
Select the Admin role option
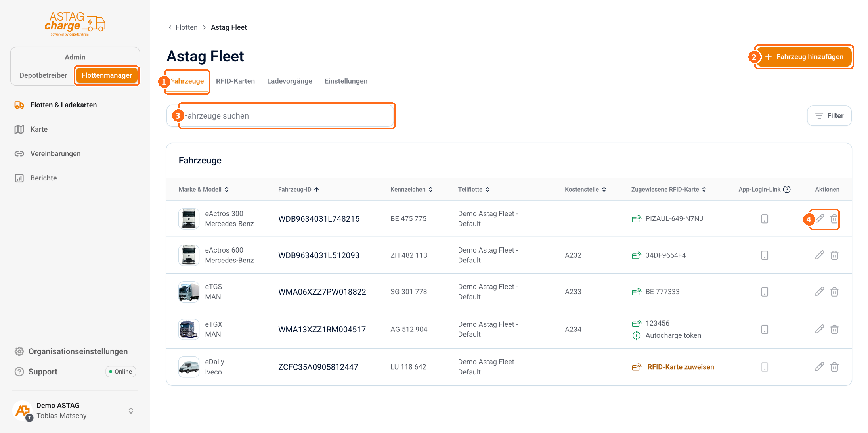click(75, 57)
